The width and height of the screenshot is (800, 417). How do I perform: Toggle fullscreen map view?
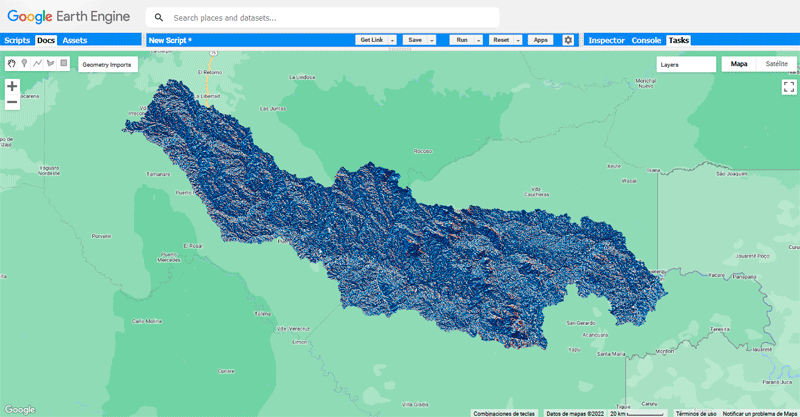click(789, 87)
